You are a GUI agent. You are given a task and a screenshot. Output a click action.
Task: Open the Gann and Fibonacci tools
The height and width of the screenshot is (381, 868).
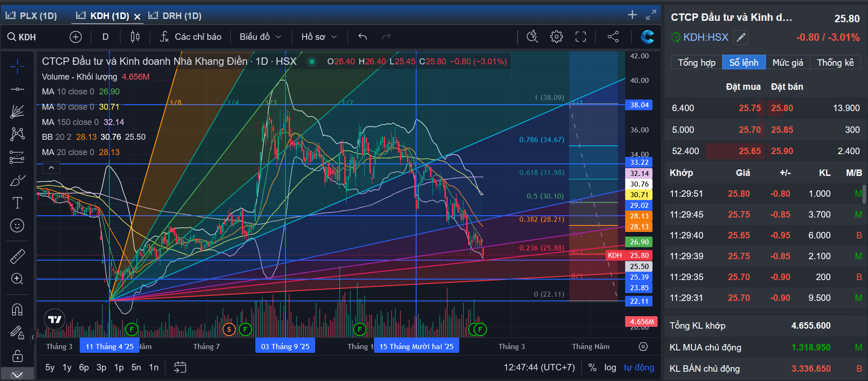(x=17, y=112)
